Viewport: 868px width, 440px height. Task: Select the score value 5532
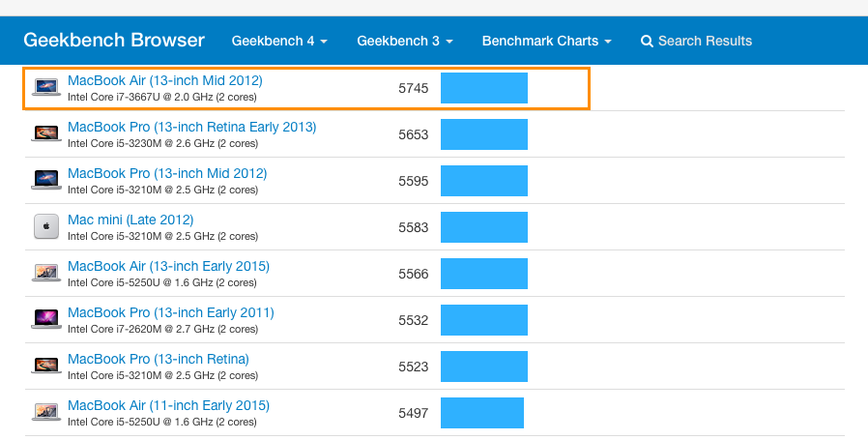click(x=414, y=320)
